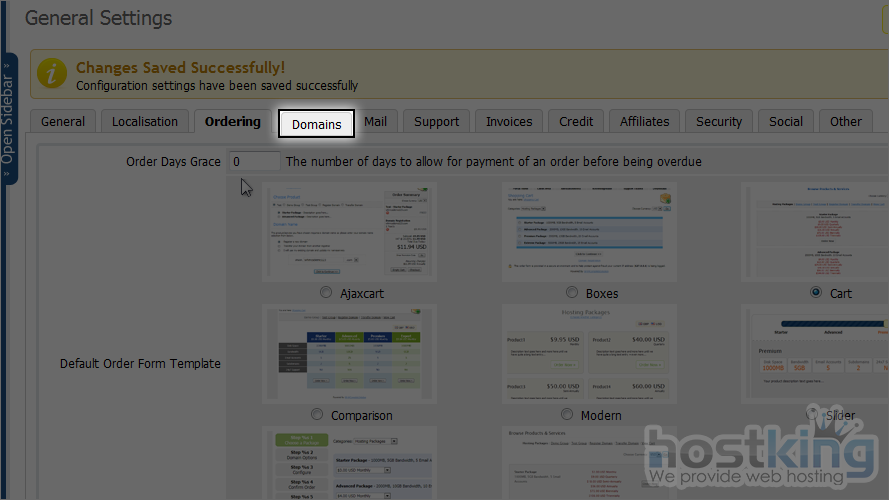Select the Affiliates tab
This screenshot has width=889, height=500.
pos(644,122)
